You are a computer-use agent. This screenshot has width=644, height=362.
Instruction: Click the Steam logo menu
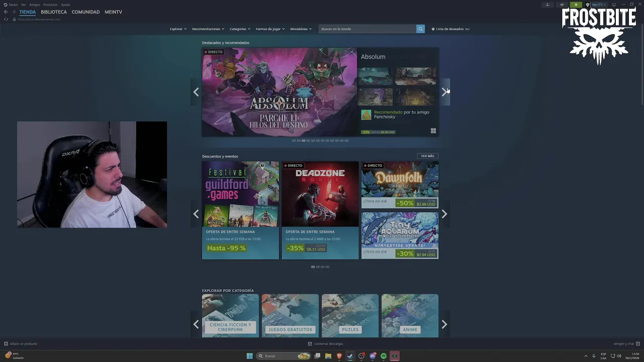pyautogui.click(x=10, y=5)
